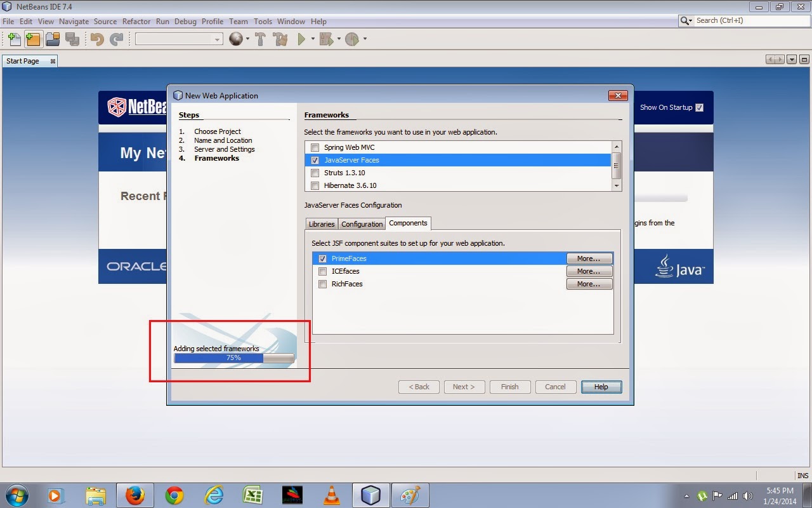812x508 pixels.
Task: Click the Open Project toolbar icon
Action: (x=53, y=39)
